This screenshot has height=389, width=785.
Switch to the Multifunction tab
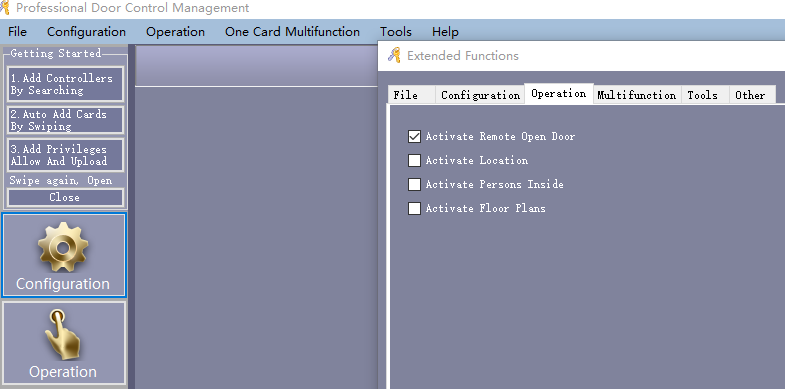(x=637, y=95)
